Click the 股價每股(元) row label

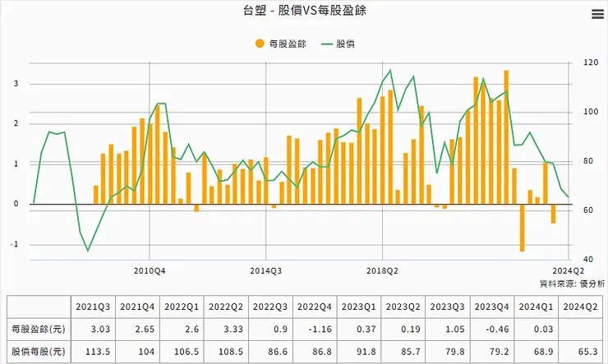point(39,352)
